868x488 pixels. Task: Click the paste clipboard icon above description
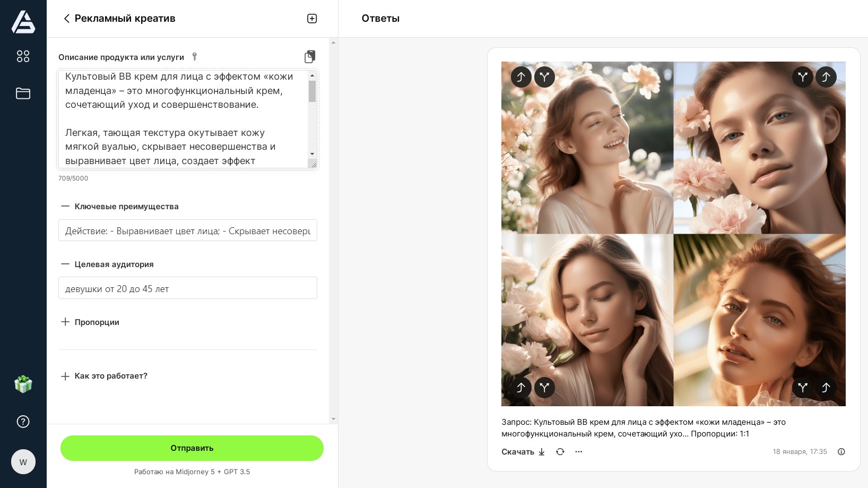pos(310,56)
